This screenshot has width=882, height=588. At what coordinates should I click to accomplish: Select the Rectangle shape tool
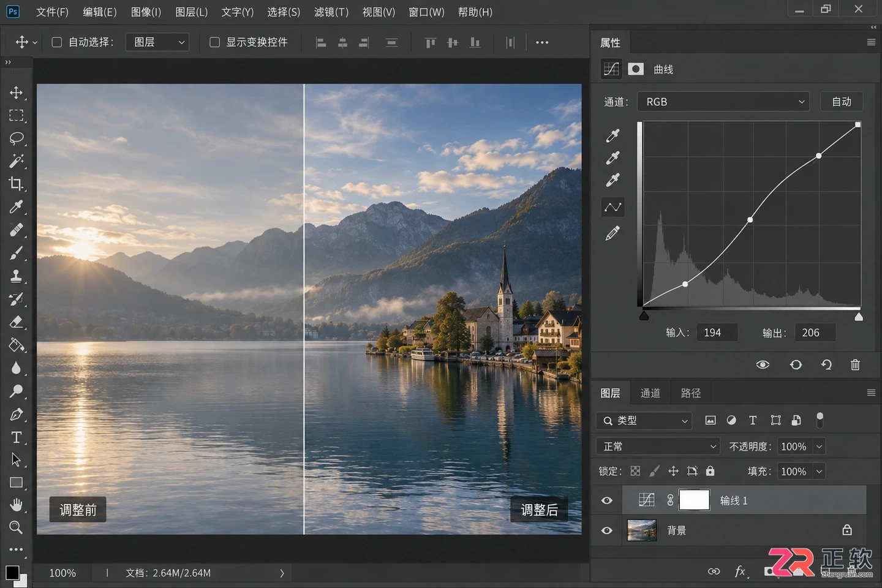[x=17, y=483]
